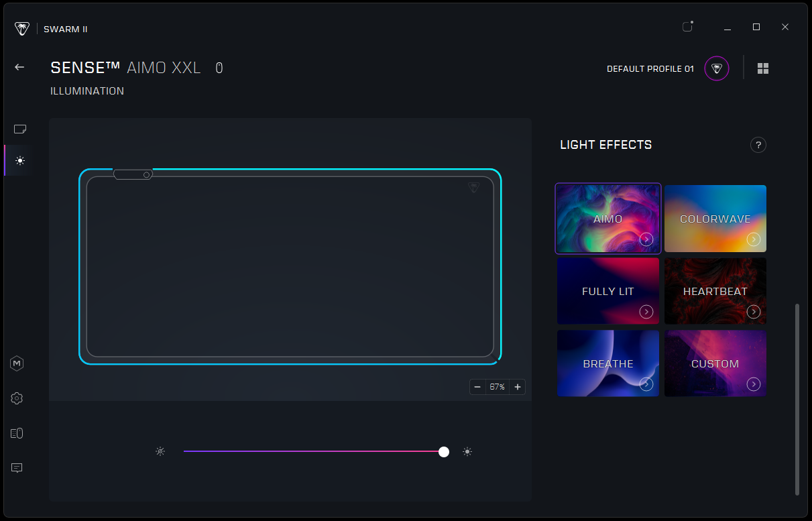Image resolution: width=812 pixels, height=521 pixels.
Task: Select the Default Profile 01 avatar
Action: coord(716,68)
